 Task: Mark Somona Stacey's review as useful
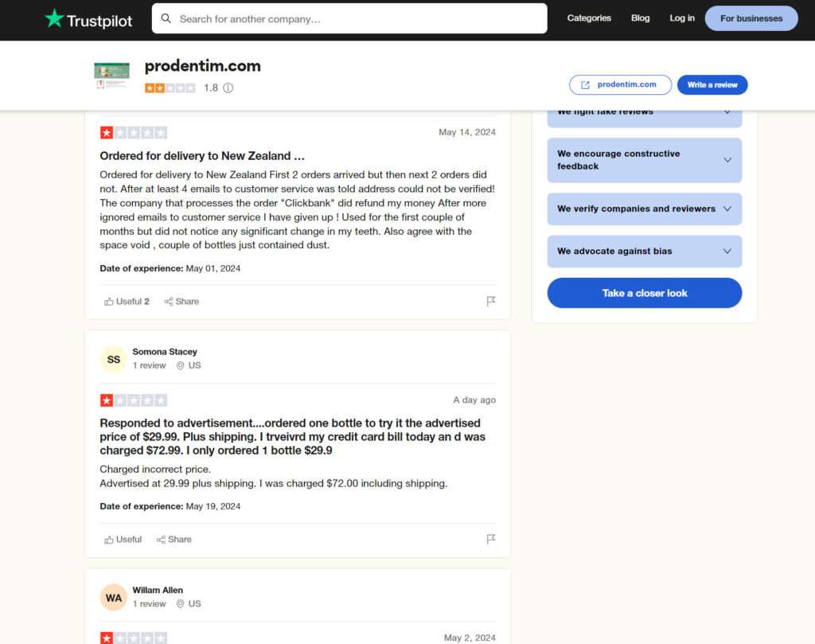[123, 540]
